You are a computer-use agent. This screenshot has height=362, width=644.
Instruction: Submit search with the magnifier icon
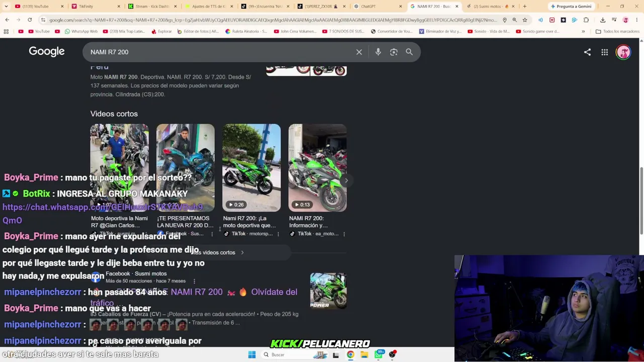(410, 52)
